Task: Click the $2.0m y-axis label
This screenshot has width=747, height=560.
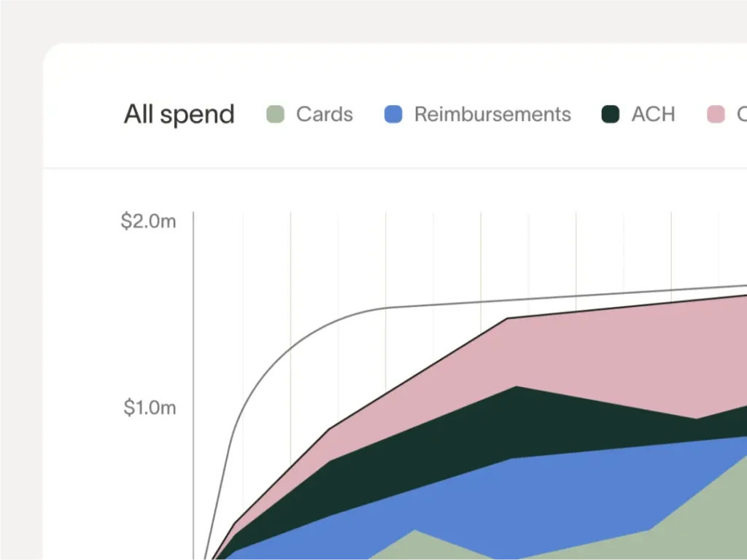Action: 149,221
